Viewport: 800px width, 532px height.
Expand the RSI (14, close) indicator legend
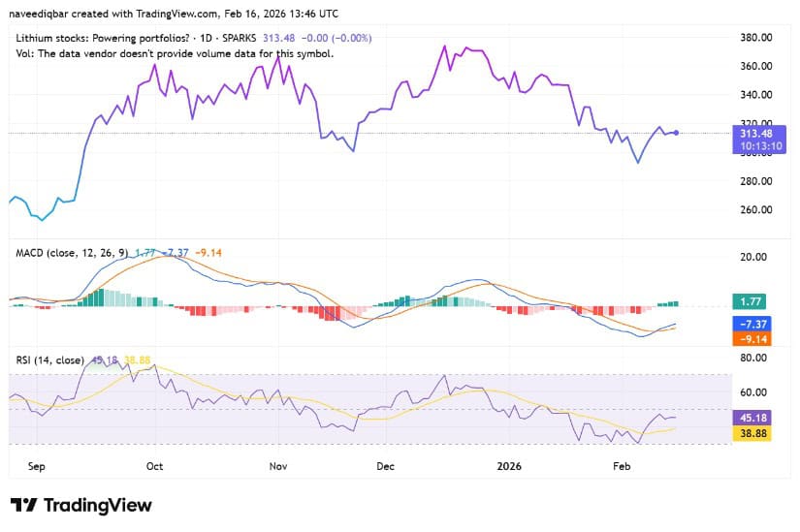(x=49, y=360)
